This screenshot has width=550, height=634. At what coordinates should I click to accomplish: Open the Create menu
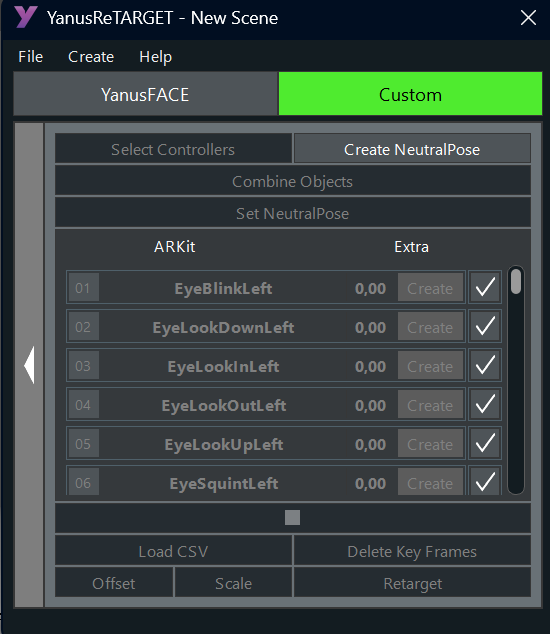click(x=91, y=57)
